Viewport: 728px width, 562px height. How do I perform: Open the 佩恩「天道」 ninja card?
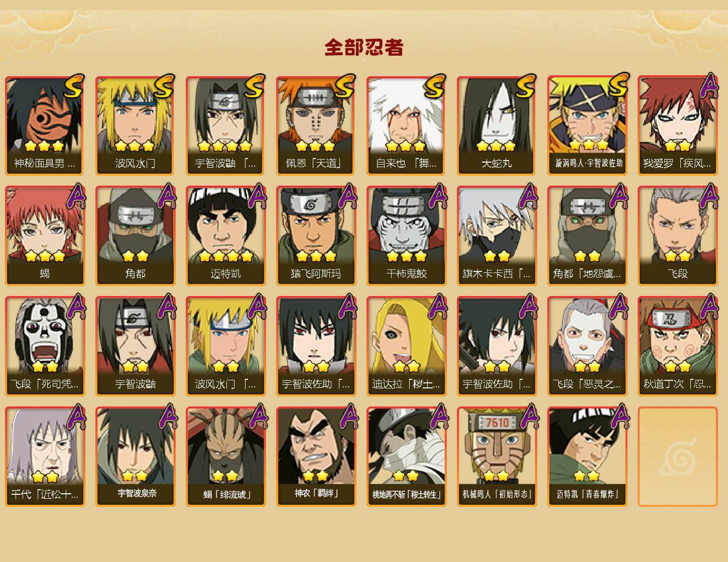[316, 125]
